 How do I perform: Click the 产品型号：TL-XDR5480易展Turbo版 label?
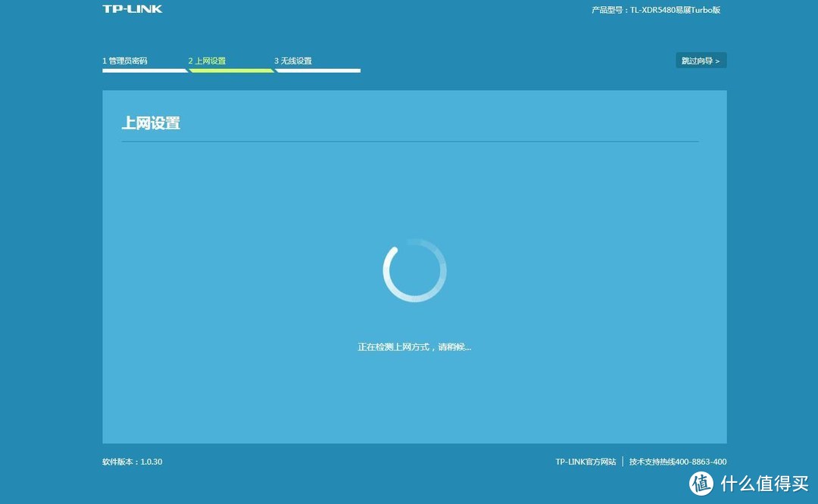tap(654, 10)
